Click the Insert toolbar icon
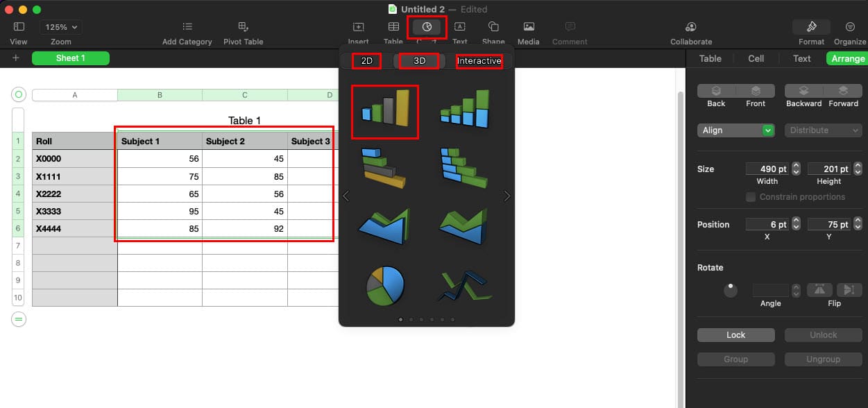Screen dimensions: 868x408 (358, 27)
